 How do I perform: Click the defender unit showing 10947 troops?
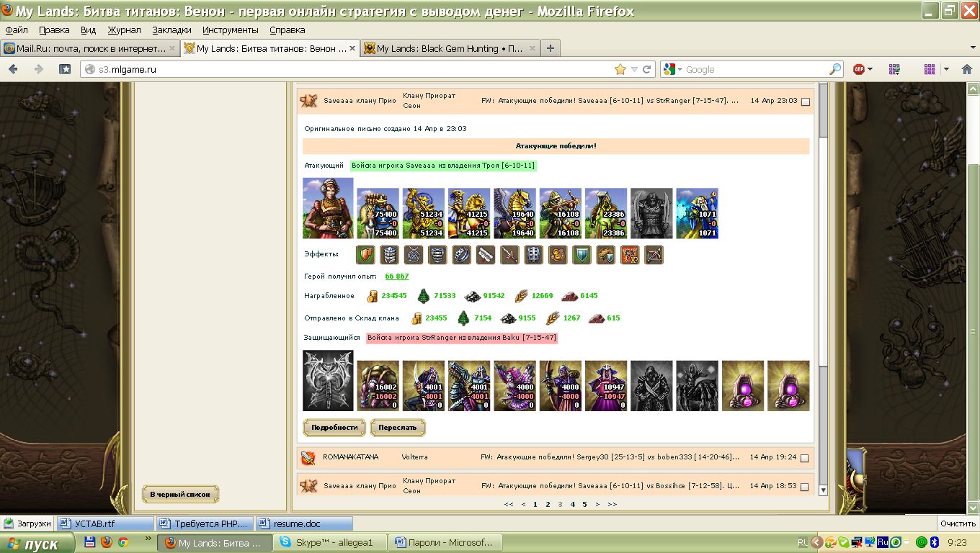(x=605, y=386)
